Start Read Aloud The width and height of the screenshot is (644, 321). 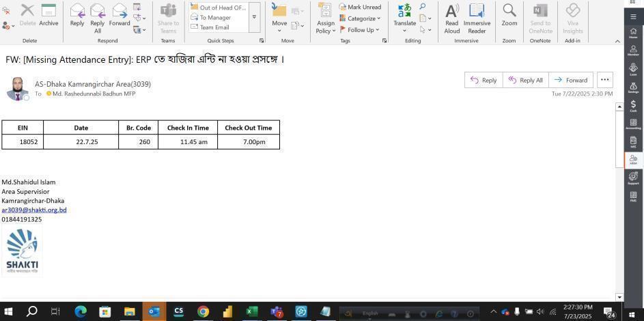pos(451,18)
